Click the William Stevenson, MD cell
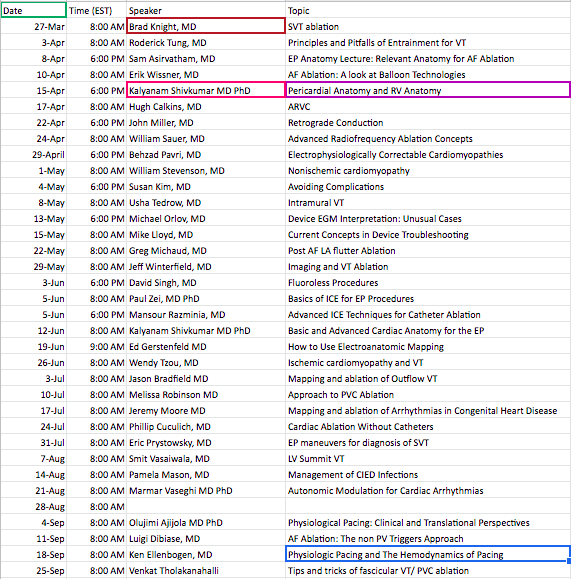 coord(206,170)
